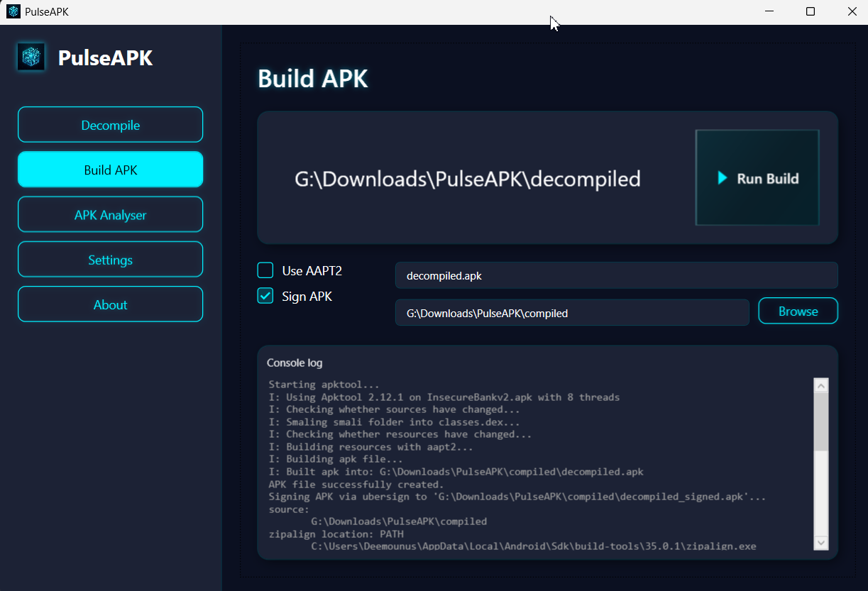
Task: Click the console log scroll up arrow
Action: tap(821, 386)
